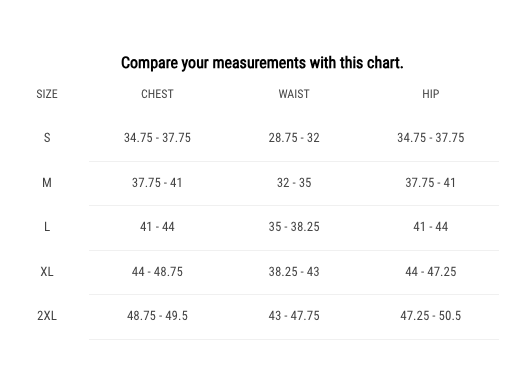Click the CHEST column header
524x391 pixels.
[x=157, y=94]
